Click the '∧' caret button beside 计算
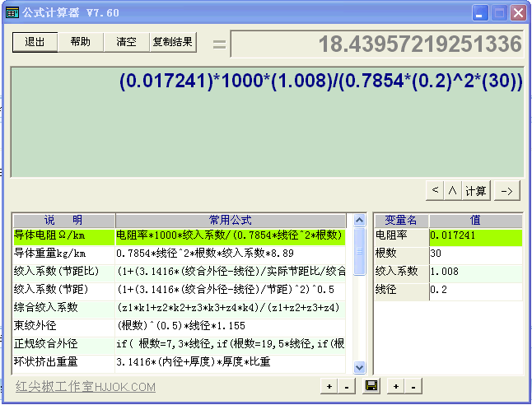532x405 pixels. pos(452,191)
